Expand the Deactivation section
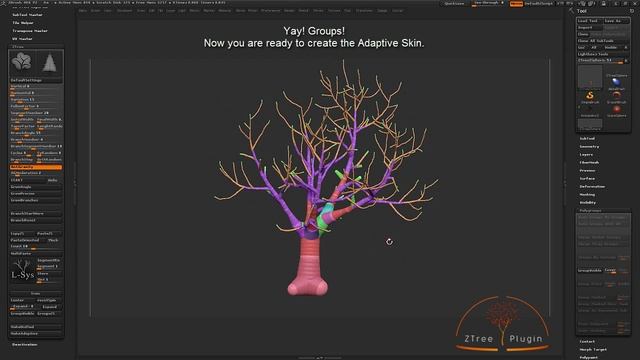This screenshot has width=640, height=360. click(x=24, y=344)
